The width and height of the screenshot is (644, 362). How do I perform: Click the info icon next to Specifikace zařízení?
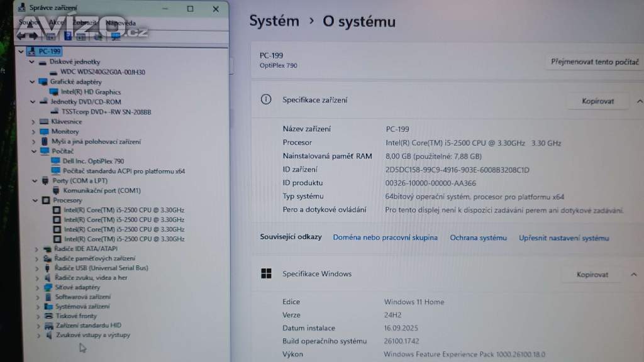point(266,99)
